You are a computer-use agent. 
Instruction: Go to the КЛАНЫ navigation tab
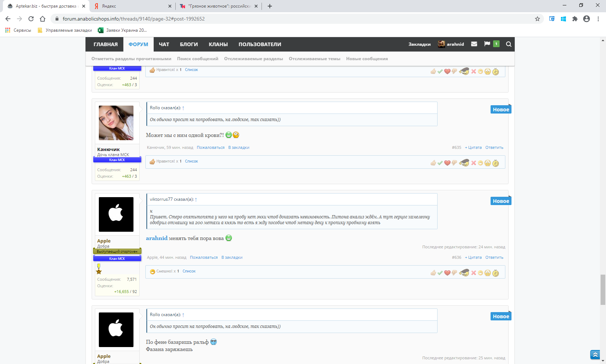218,44
